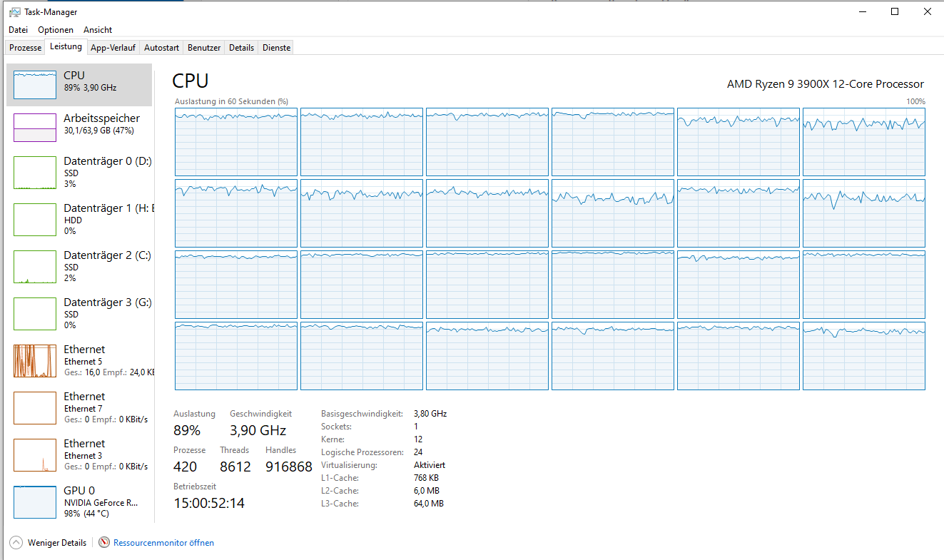Switch to the Details tab
The height and width of the screenshot is (560, 944).
241,48
